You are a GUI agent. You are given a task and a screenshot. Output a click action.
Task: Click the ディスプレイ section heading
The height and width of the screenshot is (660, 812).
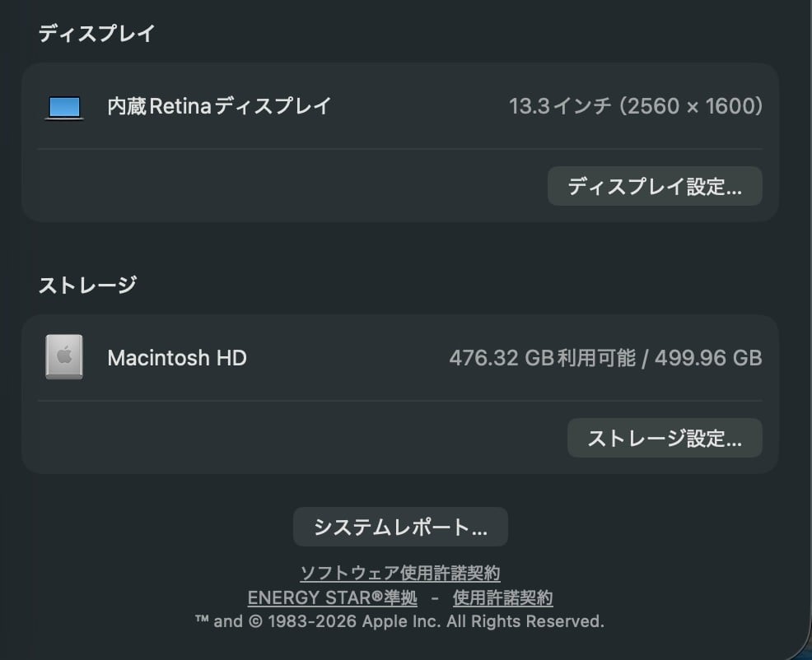click(x=96, y=34)
